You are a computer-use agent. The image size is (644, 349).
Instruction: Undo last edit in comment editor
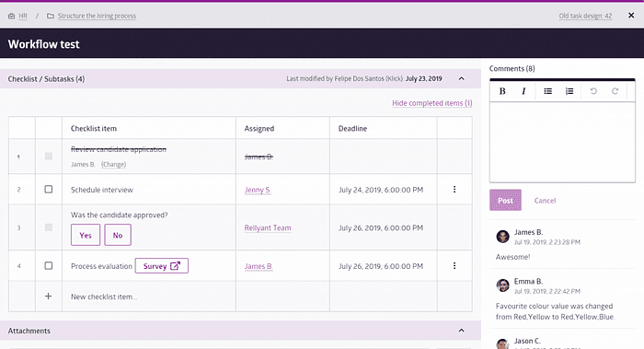(593, 91)
